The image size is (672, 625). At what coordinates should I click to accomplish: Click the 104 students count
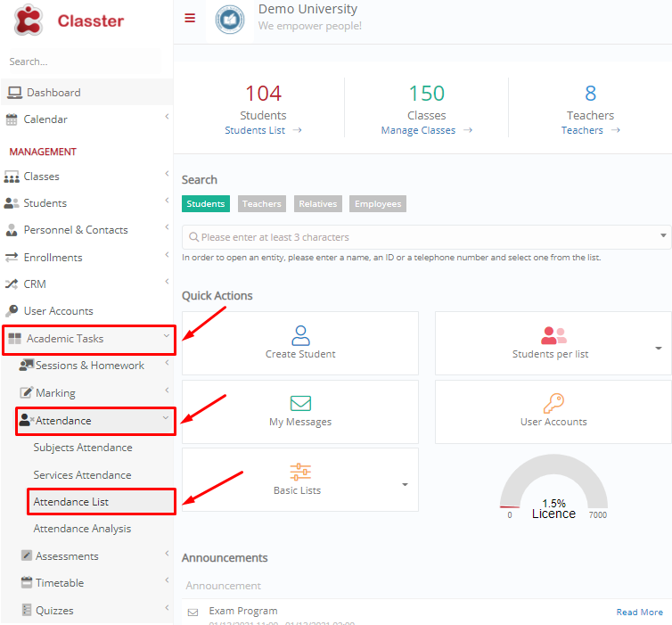tap(263, 94)
